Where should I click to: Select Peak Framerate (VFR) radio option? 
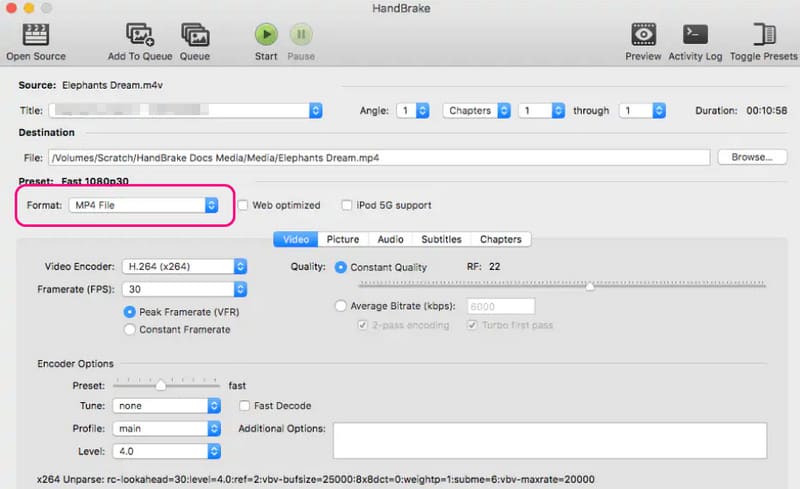pyautogui.click(x=130, y=312)
